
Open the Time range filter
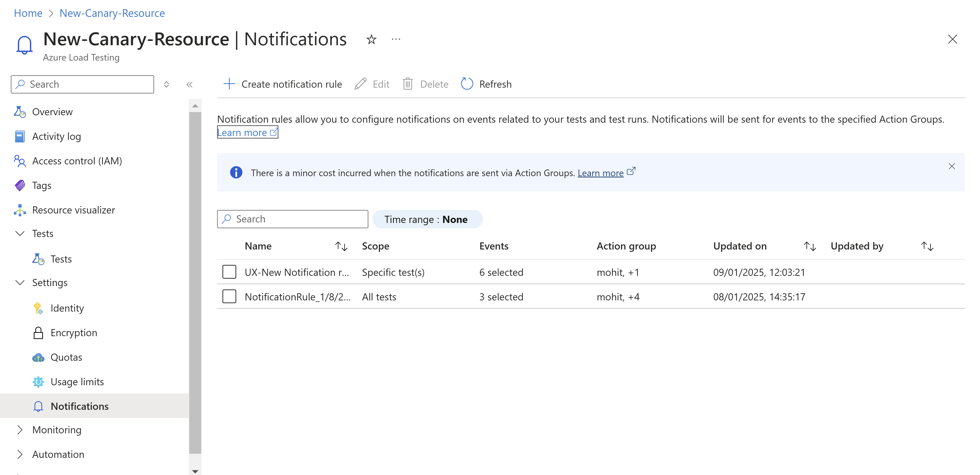(427, 219)
